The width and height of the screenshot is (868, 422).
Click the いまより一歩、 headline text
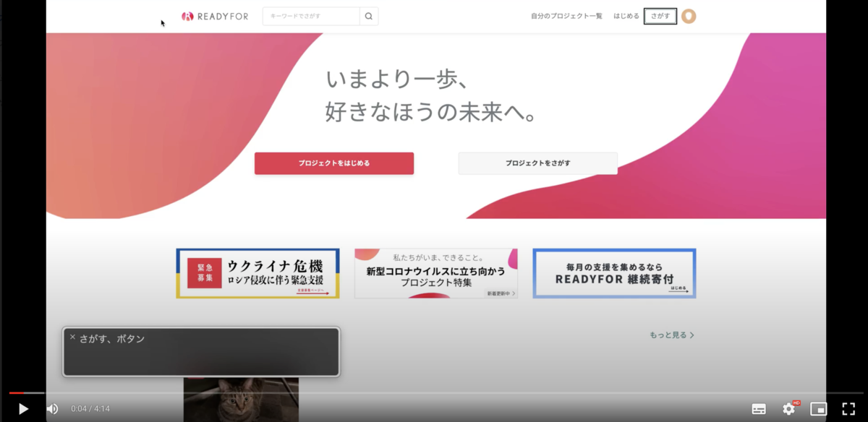[398, 79]
